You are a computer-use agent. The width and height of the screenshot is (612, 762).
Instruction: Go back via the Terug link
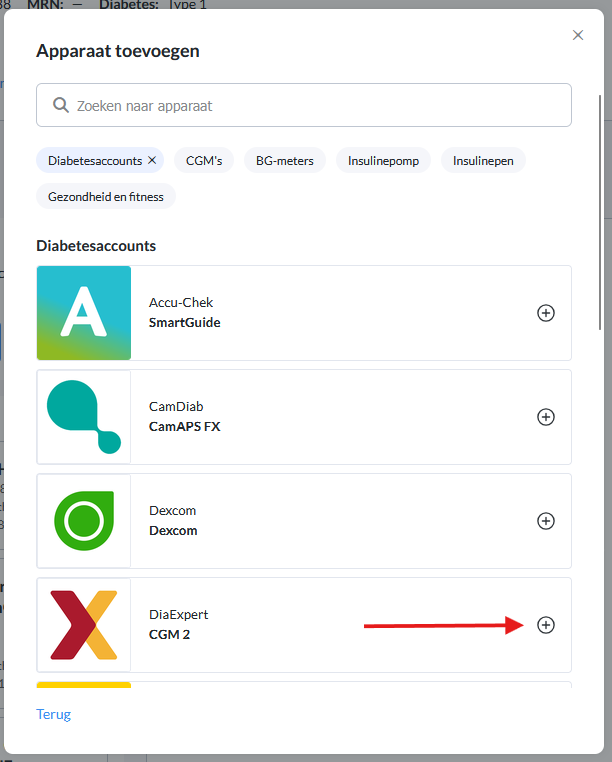[53, 714]
